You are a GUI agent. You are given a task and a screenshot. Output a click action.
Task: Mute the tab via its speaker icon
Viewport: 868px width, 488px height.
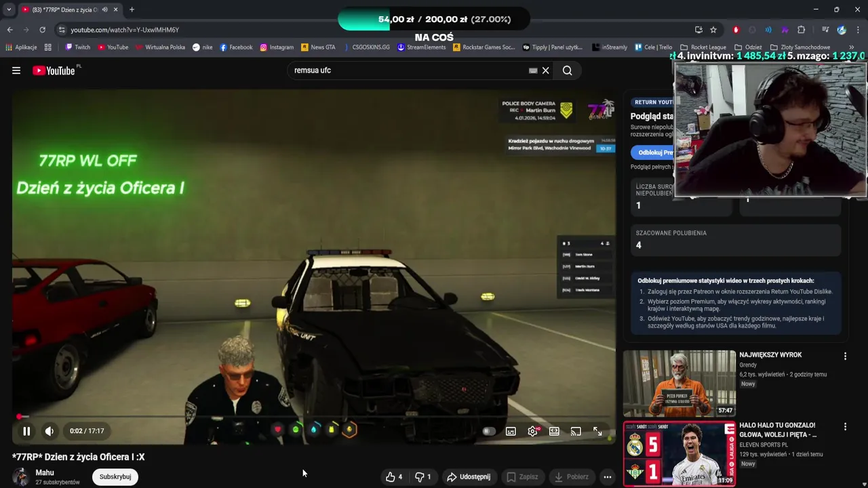tap(104, 9)
